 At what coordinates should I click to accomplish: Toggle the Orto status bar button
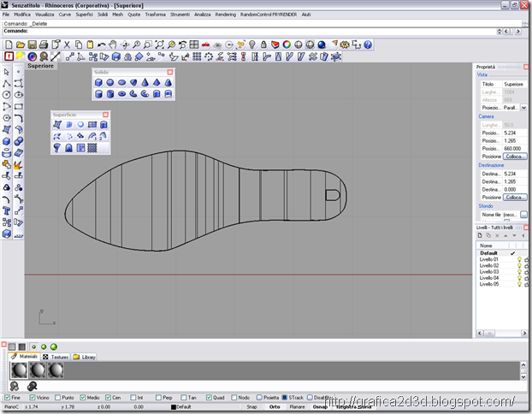coord(275,407)
